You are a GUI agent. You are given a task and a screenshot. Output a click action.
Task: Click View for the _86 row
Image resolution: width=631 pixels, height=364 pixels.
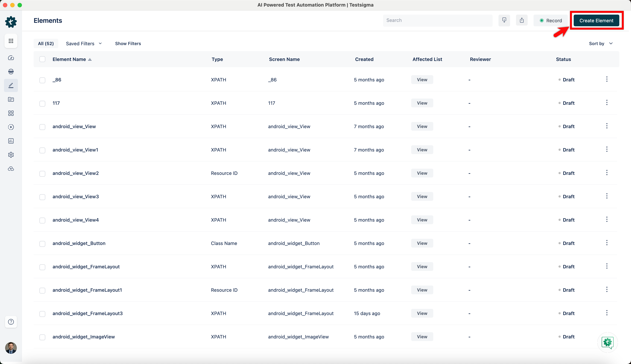point(422,80)
